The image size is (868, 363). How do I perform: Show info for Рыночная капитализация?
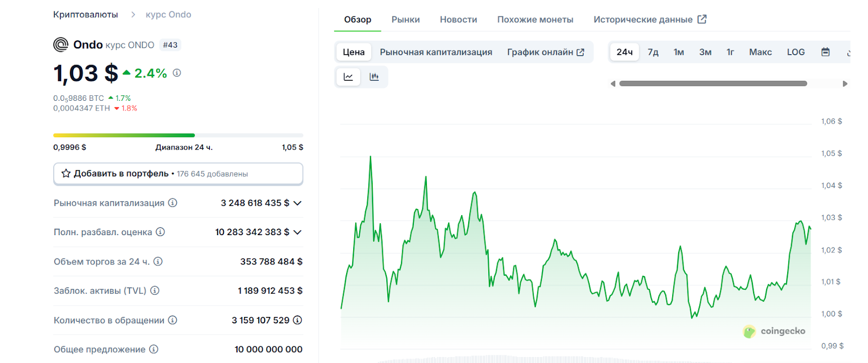[173, 203]
